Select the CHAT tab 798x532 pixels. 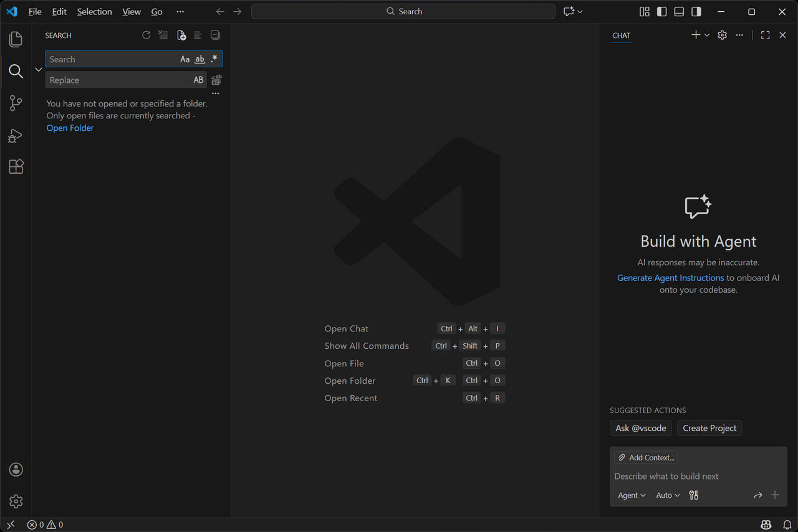coord(622,36)
